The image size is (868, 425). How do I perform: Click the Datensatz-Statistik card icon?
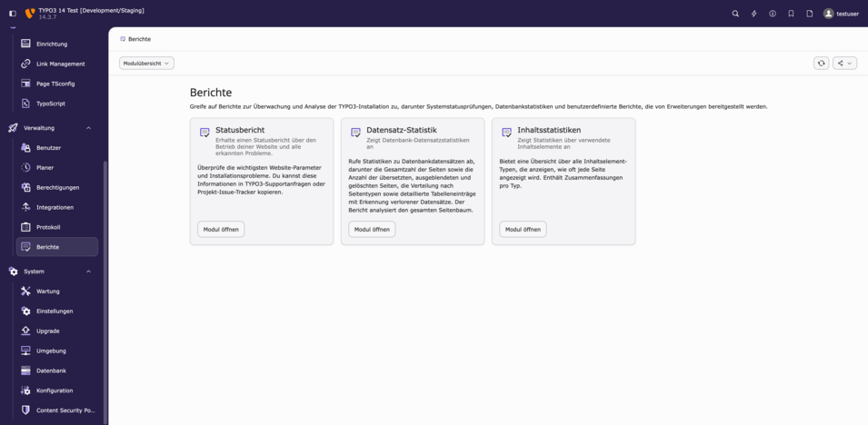(356, 133)
